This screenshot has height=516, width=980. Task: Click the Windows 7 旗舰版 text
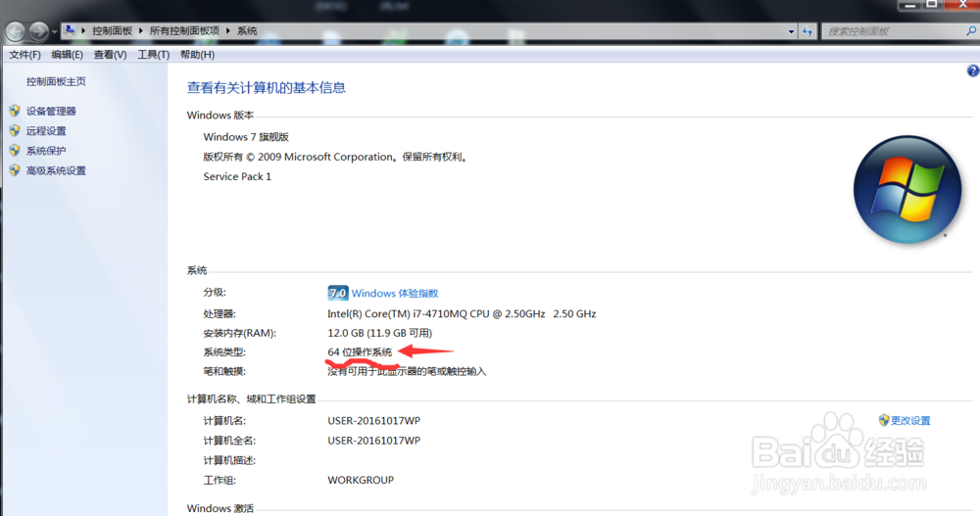point(246,137)
